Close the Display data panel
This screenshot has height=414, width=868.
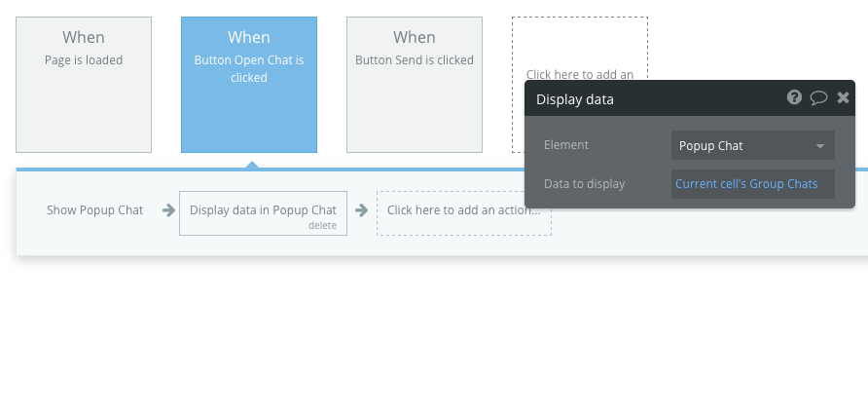pos(843,97)
